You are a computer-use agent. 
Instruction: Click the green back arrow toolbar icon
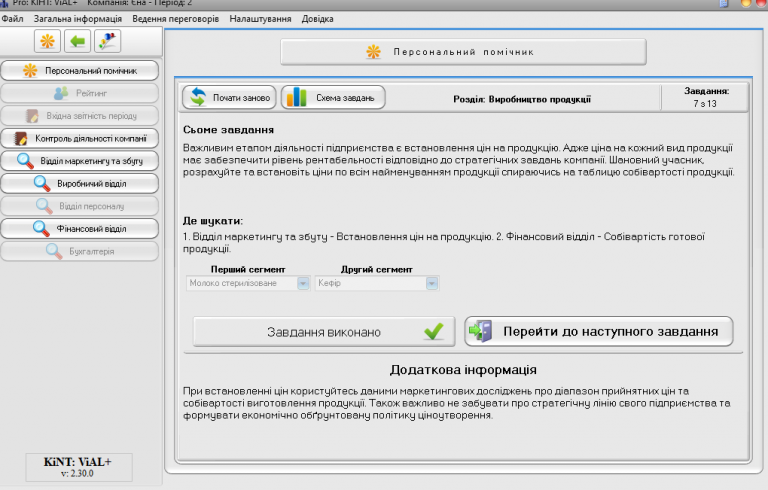(x=77, y=41)
